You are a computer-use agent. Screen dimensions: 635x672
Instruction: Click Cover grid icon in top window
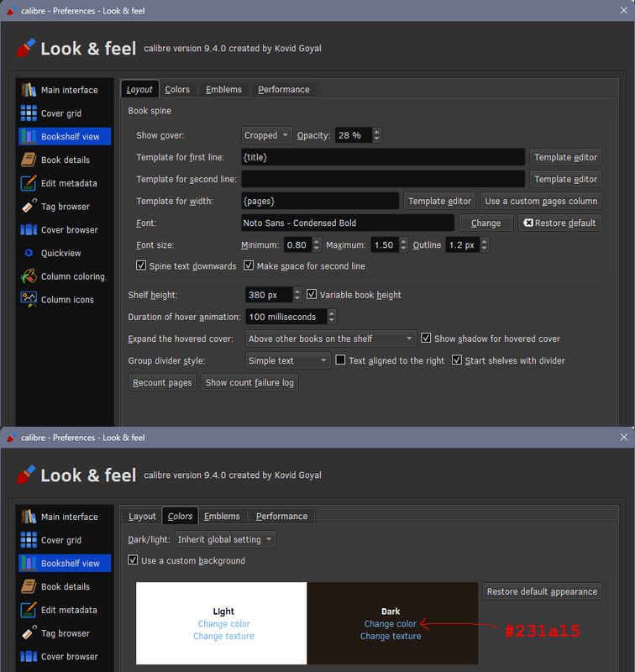tap(29, 113)
